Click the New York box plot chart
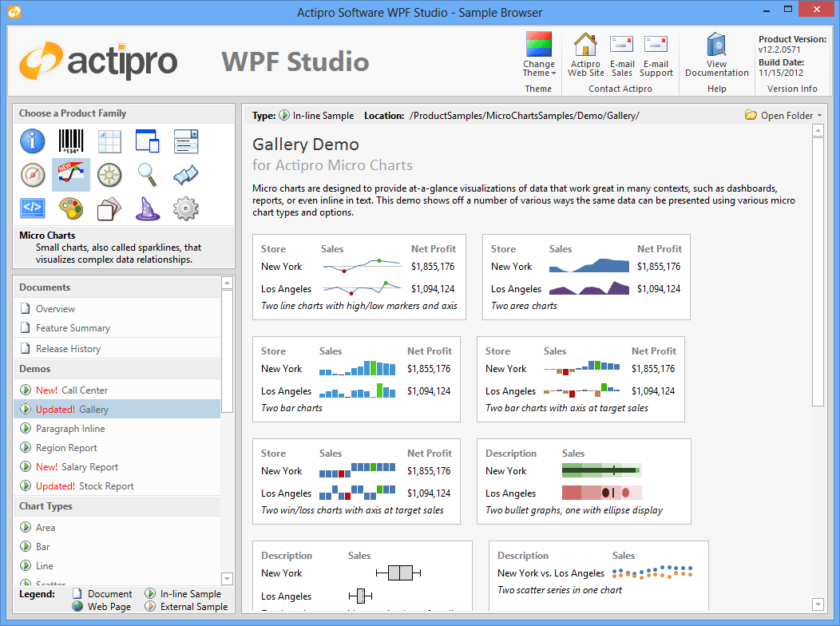Viewport: 840px width, 626px height. [398, 573]
